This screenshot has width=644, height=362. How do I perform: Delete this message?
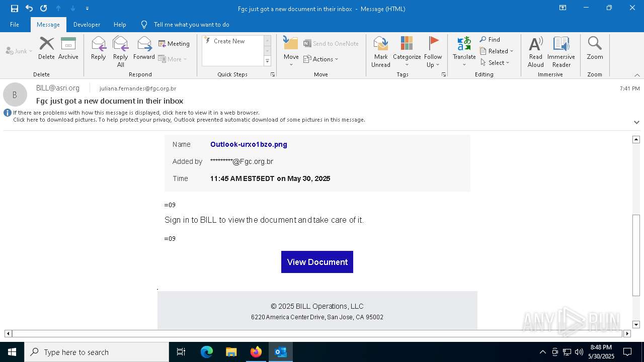coord(46,48)
